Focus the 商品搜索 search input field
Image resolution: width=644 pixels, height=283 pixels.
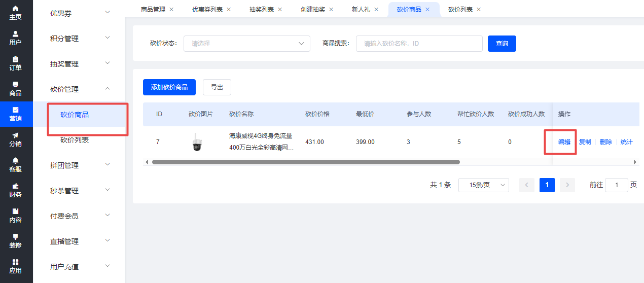(419, 44)
